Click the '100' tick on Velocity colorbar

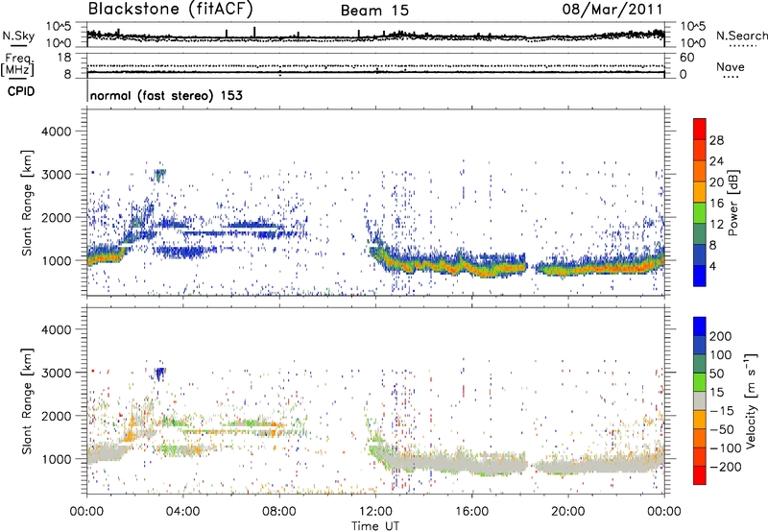[721, 354]
